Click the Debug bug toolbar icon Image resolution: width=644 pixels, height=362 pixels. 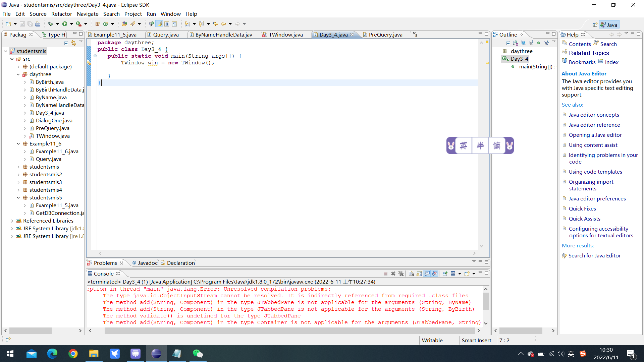[x=51, y=24]
